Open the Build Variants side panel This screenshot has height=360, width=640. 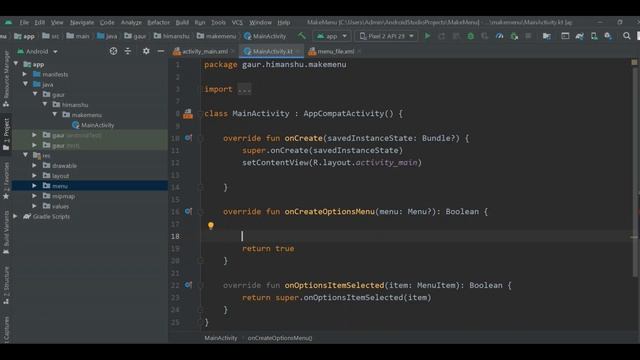coord(6,233)
